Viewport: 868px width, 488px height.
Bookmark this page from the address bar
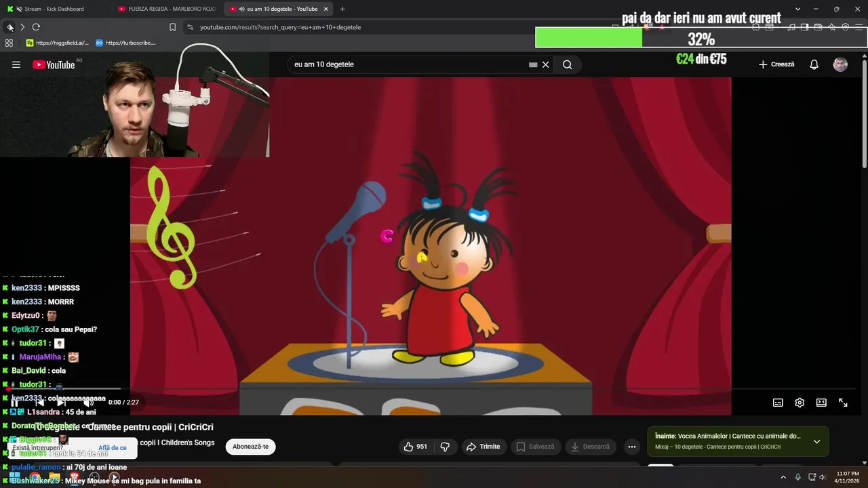click(172, 27)
